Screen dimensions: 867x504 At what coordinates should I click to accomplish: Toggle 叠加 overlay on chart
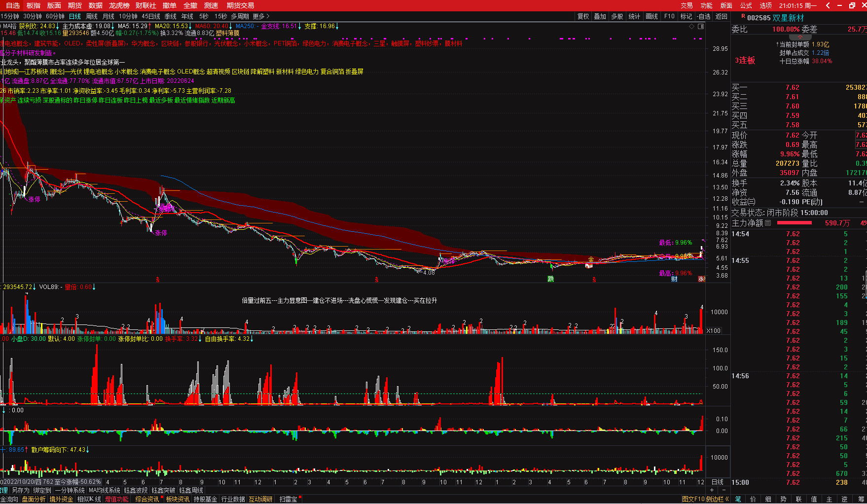600,16
